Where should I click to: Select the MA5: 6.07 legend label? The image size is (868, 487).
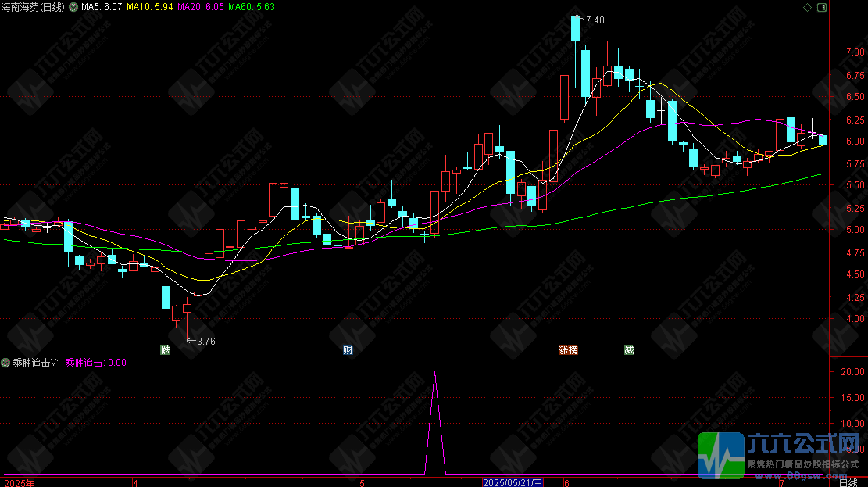click(102, 7)
